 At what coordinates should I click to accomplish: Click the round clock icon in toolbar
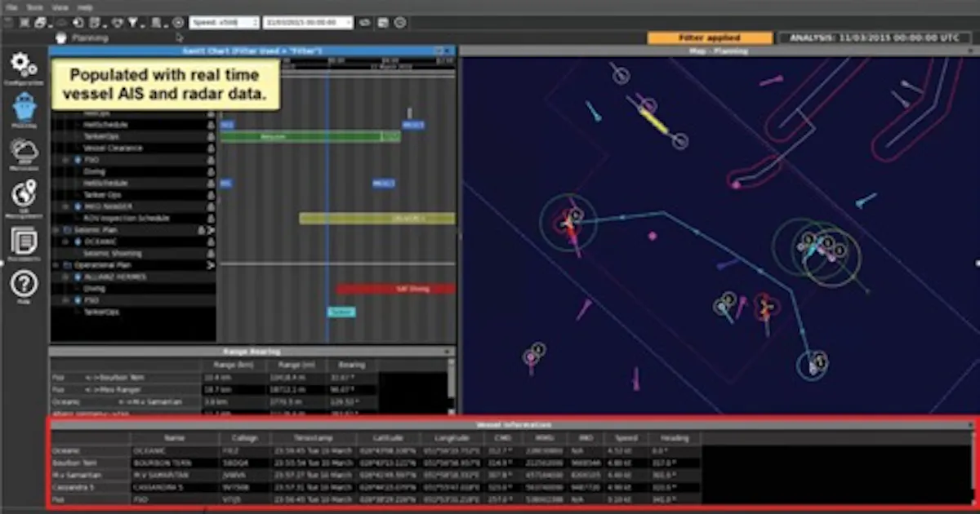click(400, 22)
